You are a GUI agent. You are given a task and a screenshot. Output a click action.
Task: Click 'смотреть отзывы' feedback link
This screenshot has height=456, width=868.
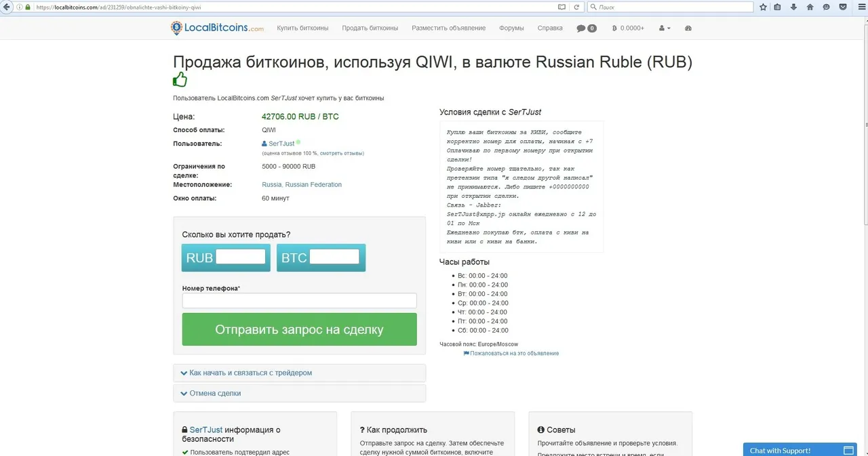click(342, 154)
